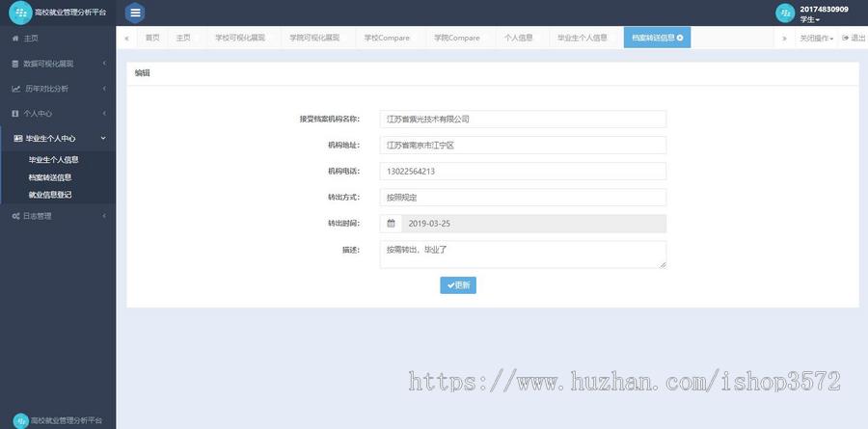This screenshot has width=868, height=429.
Task: Open 毕业生个人信息 submenu item
Action: [x=53, y=159]
